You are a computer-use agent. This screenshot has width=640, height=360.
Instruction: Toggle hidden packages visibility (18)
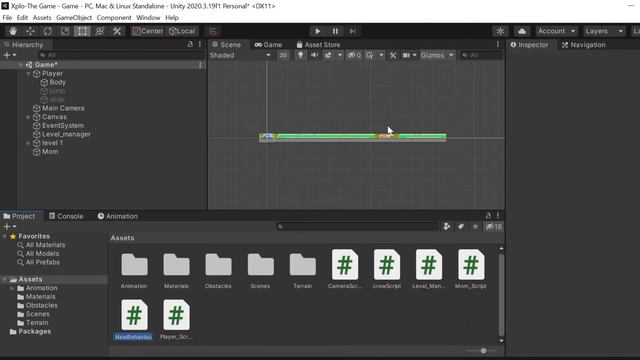point(493,227)
